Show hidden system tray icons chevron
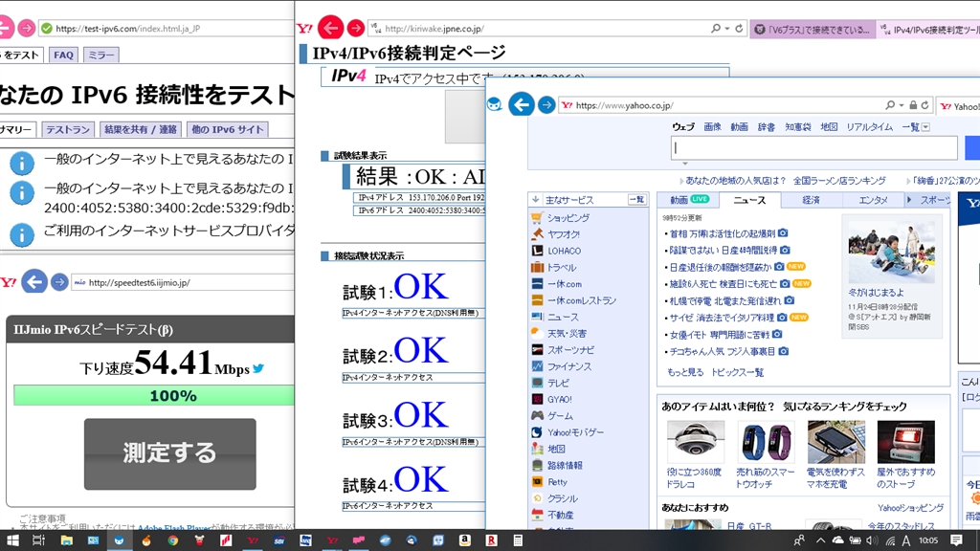Image resolution: width=980 pixels, height=551 pixels. point(820,540)
